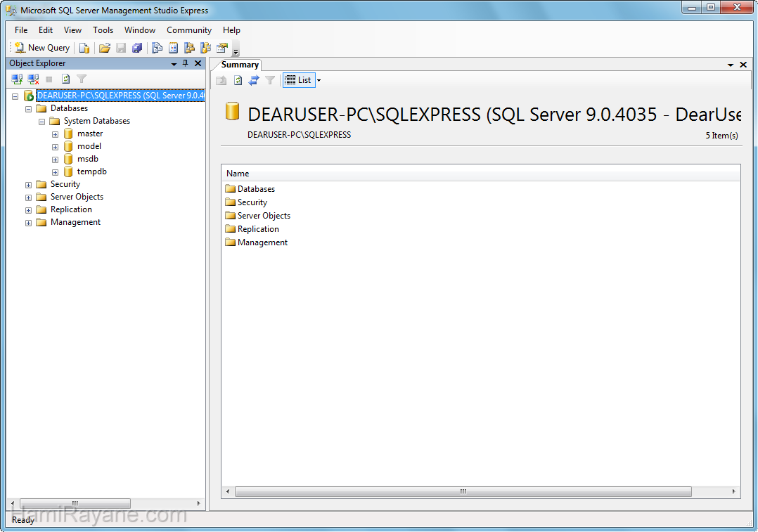
Task: Open Object Explorer toolbar icon
Action: pyautogui.click(x=190, y=48)
